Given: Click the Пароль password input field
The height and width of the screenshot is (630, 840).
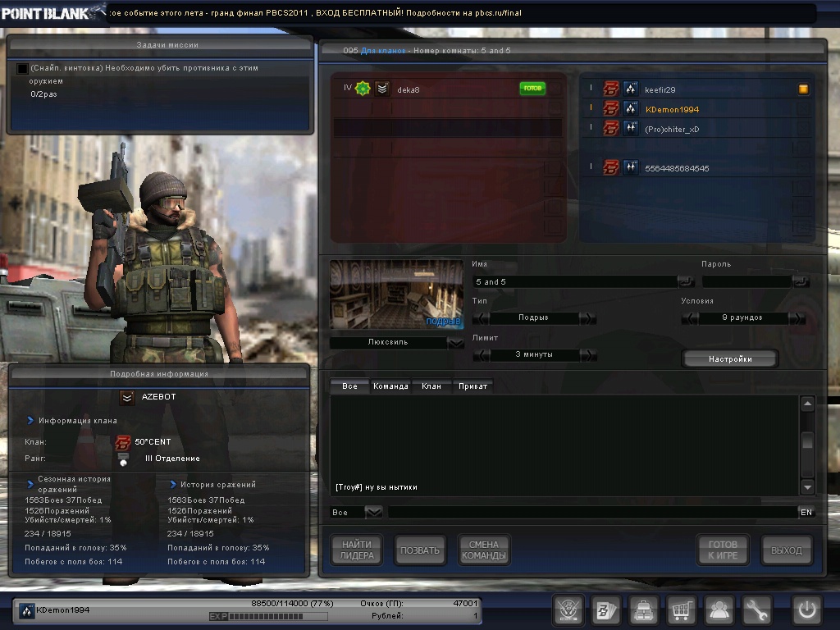Looking at the screenshot, I should tap(746, 281).
